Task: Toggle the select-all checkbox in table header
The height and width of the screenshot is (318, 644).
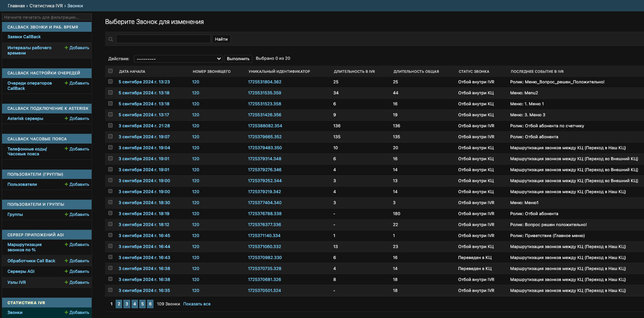Action: (x=110, y=71)
